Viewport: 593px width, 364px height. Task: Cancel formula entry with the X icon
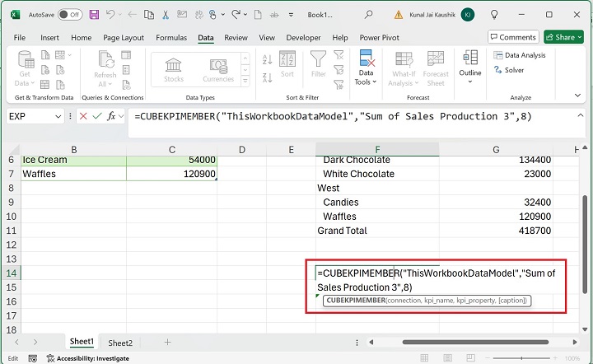point(82,117)
